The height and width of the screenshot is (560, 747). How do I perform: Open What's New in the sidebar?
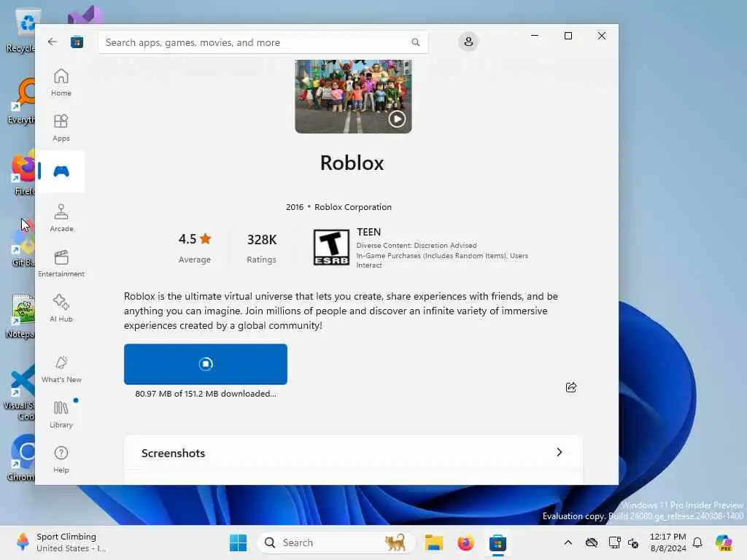[x=61, y=369]
